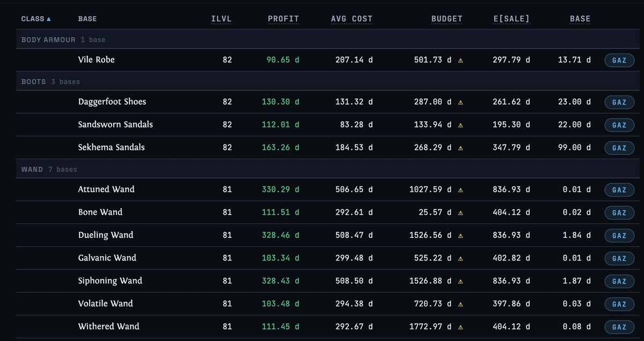Sort by the ILVL column header
The image size is (644, 341).
click(x=221, y=19)
